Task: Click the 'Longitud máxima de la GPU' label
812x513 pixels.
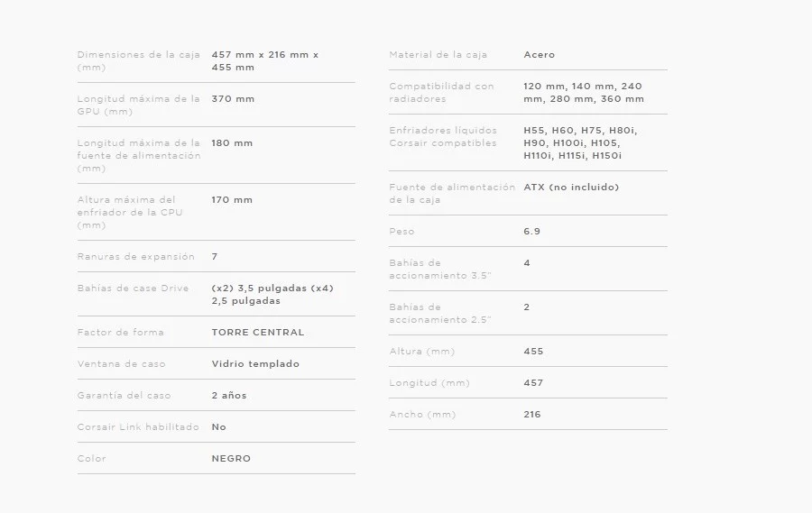Action: 138,105
